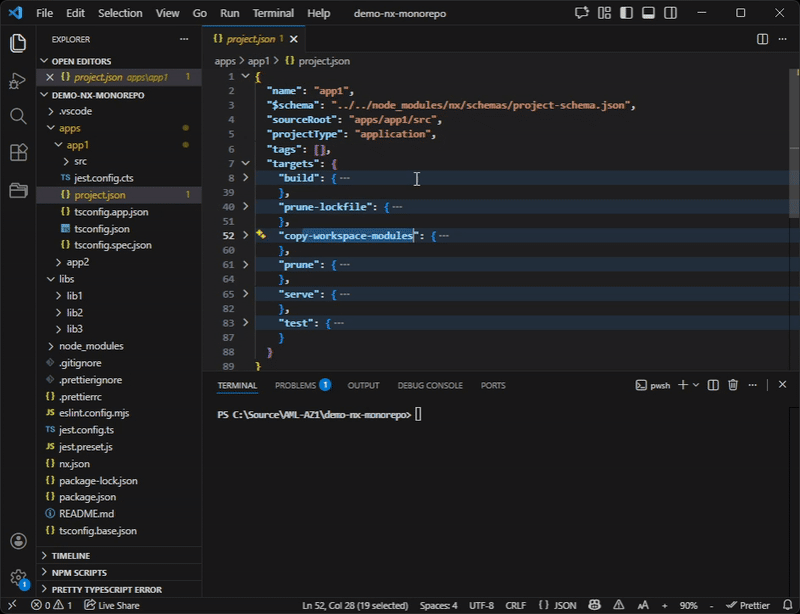
Task: Open terminal panel more actions ellipsis
Action: coord(753,385)
